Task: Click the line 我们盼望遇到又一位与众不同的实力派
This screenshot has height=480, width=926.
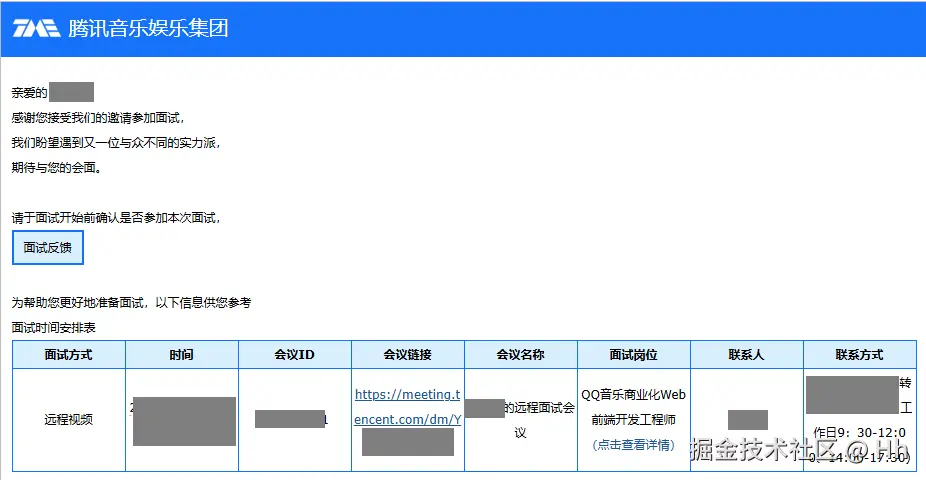Action: click(x=116, y=143)
